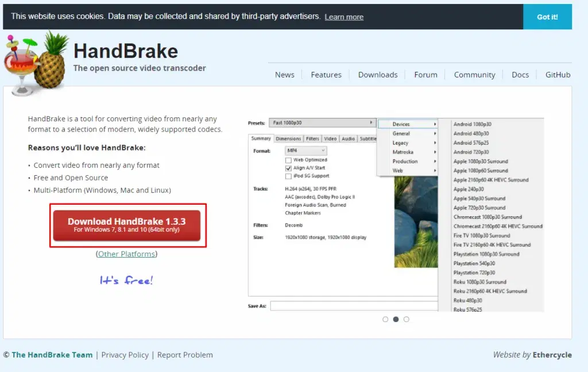This screenshot has height=372, width=588.
Task: Choose Chromecast 1080p30 Surround preset
Action: pos(488,217)
